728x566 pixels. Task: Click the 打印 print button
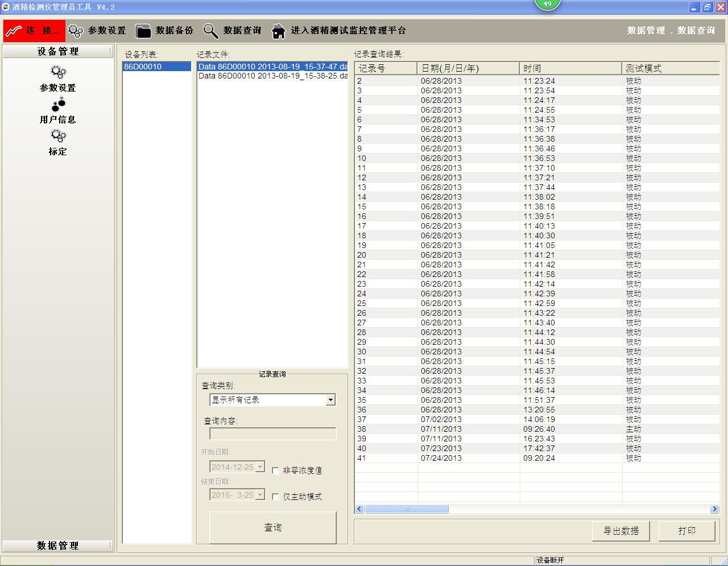(686, 531)
